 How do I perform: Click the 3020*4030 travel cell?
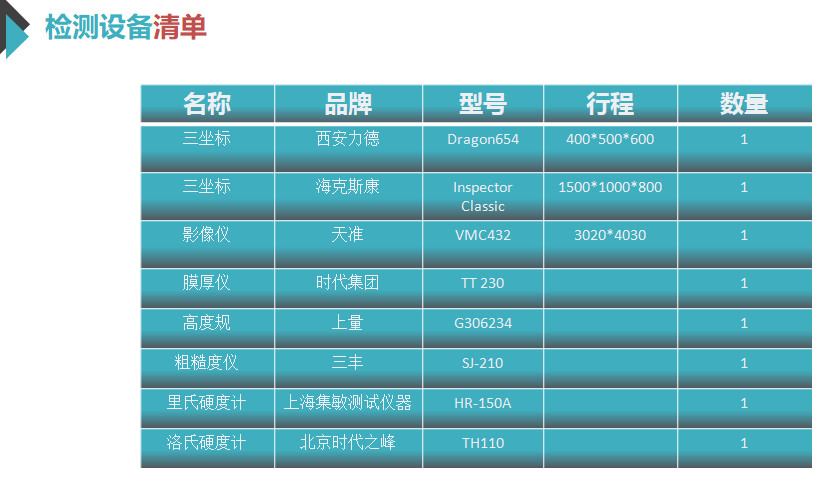tap(610, 236)
